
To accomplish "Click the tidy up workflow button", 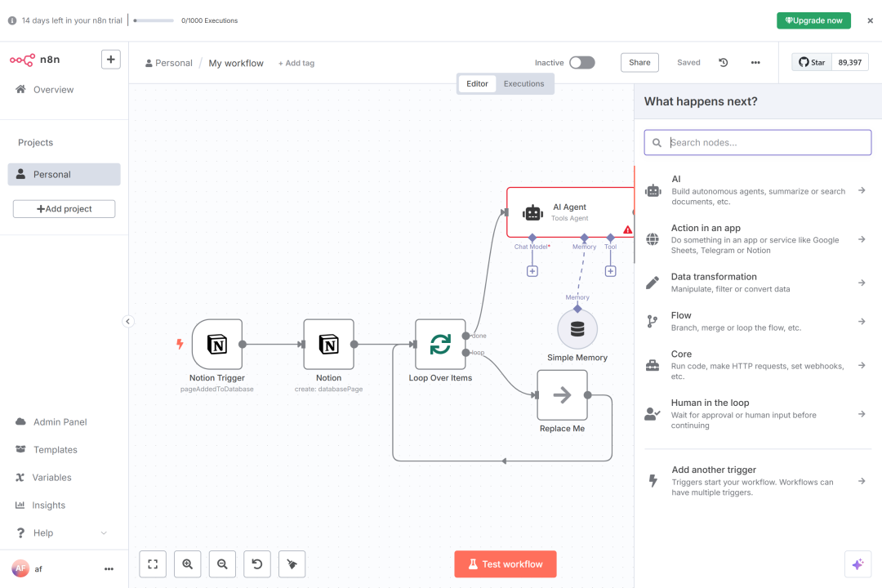I will click(x=292, y=563).
